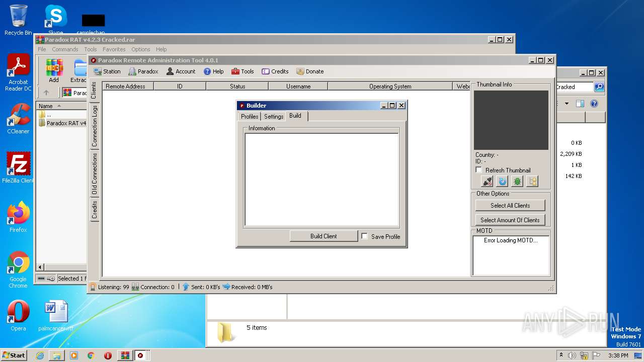Click the Paradox taskbar button

141,355
